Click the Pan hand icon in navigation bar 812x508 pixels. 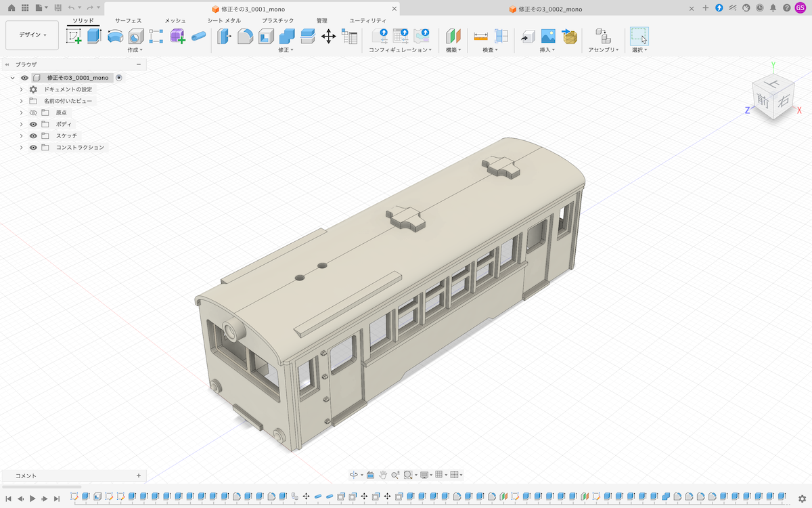[383, 475]
